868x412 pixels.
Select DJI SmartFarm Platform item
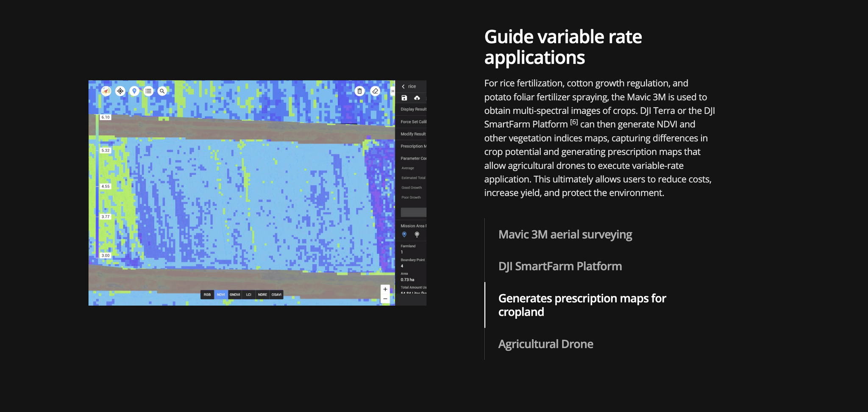pyautogui.click(x=560, y=266)
